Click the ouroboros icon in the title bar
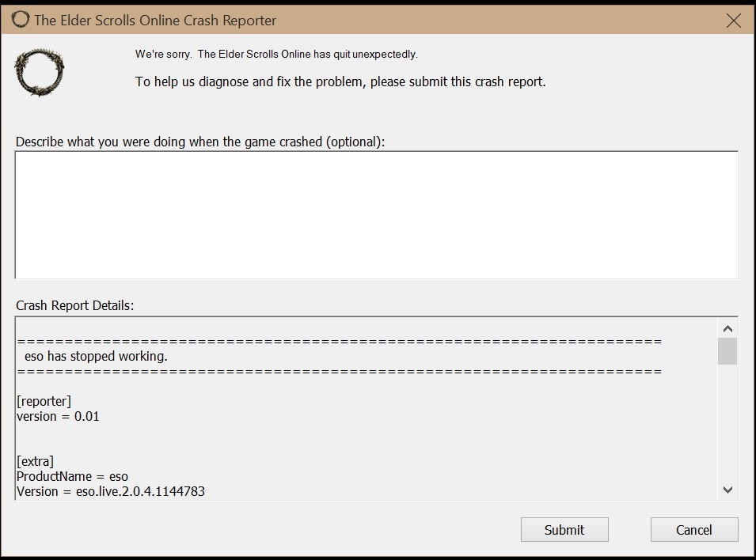The width and height of the screenshot is (756, 560). click(x=21, y=20)
